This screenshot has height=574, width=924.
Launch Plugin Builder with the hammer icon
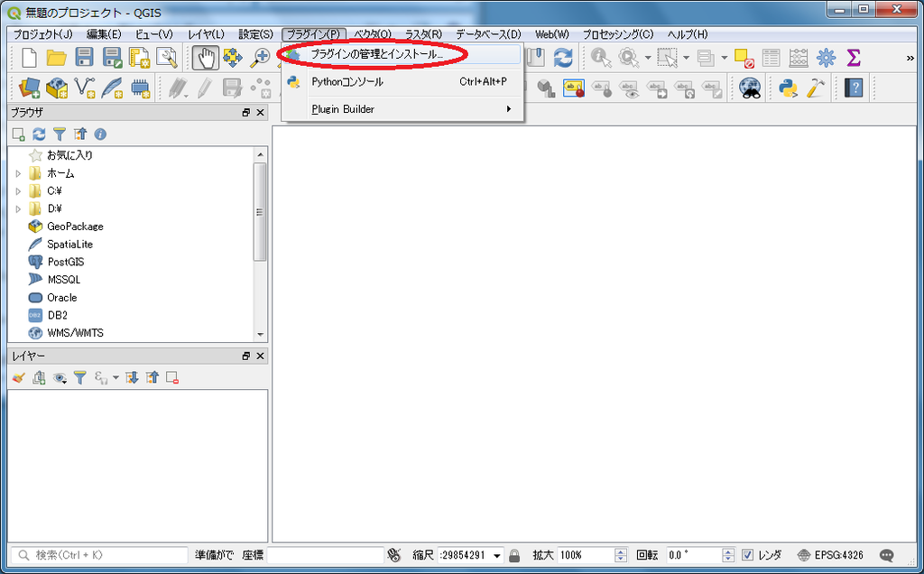816,88
